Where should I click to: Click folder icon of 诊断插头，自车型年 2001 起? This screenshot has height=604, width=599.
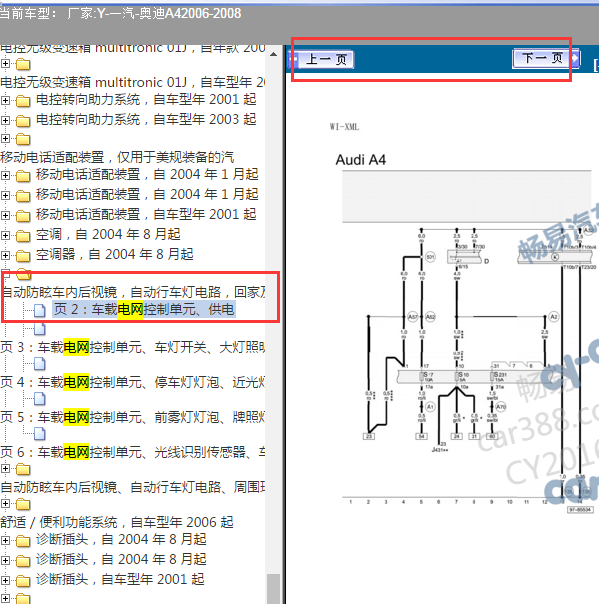coord(23,581)
